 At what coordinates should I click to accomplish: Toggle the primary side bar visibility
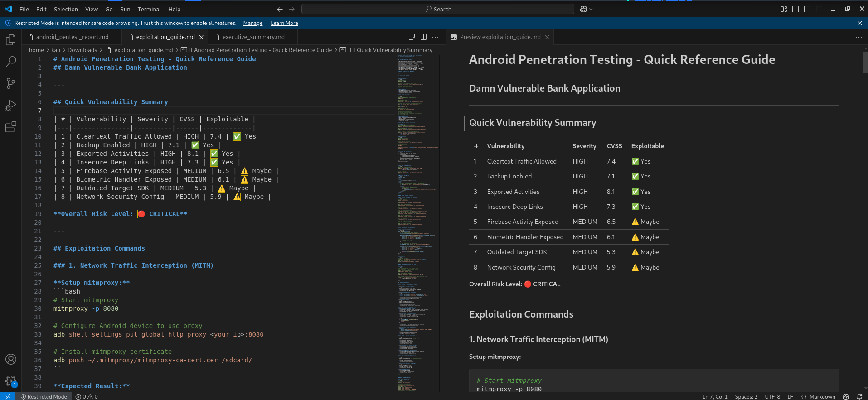(x=795, y=9)
